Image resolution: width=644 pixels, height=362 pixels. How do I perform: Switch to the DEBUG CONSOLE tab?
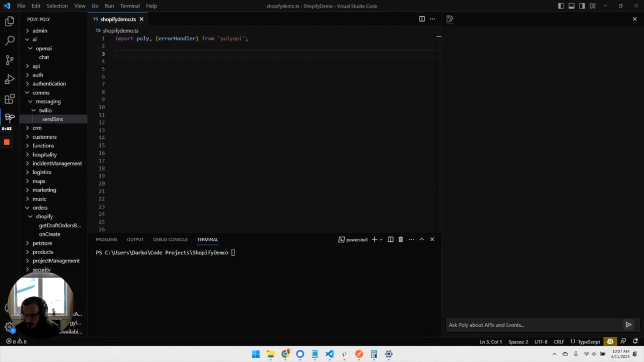170,239
